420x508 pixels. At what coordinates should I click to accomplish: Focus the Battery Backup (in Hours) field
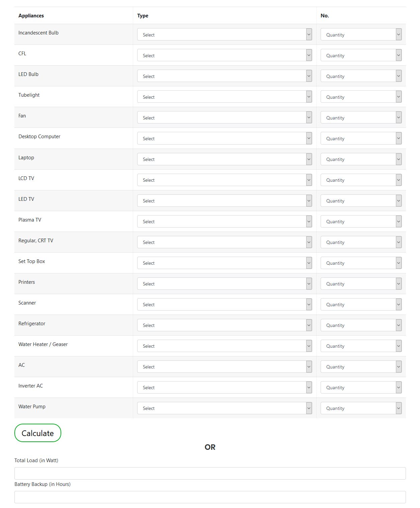pyautogui.click(x=210, y=497)
